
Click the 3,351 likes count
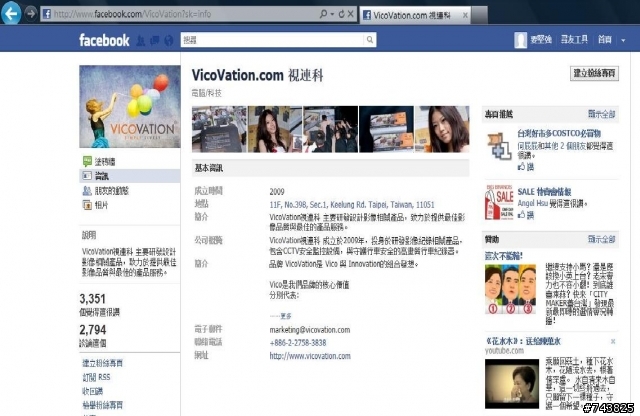point(93,299)
